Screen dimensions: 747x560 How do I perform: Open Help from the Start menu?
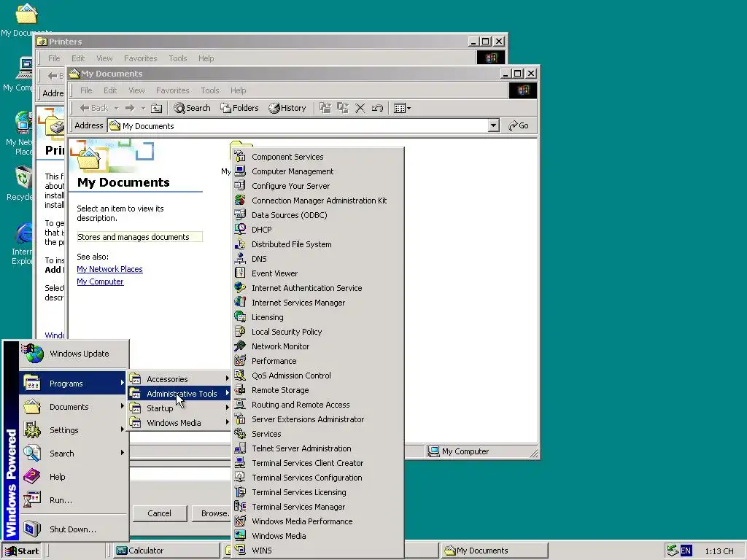(73, 477)
